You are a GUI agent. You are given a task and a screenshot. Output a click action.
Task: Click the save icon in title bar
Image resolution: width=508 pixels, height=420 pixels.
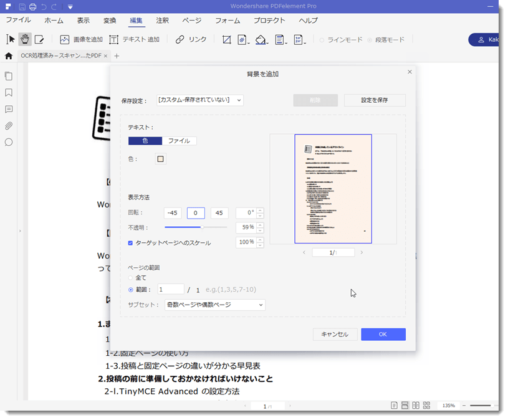tap(22, 6)
